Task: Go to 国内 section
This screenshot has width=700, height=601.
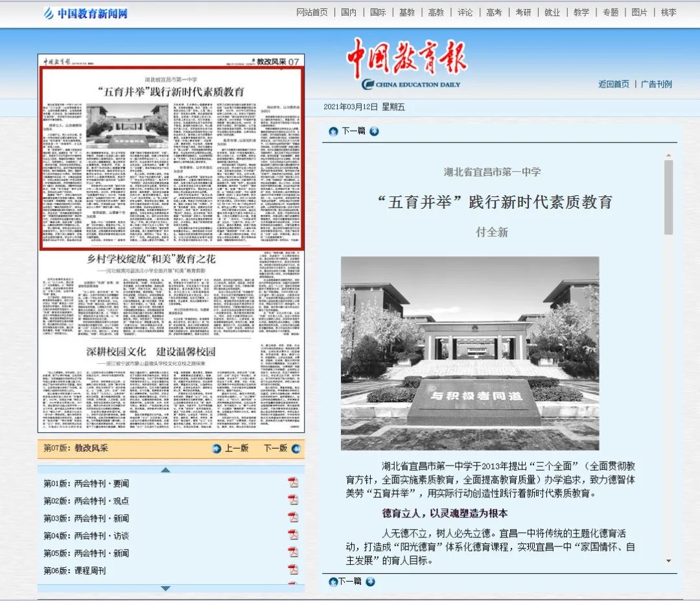Action: coord(349,12)
